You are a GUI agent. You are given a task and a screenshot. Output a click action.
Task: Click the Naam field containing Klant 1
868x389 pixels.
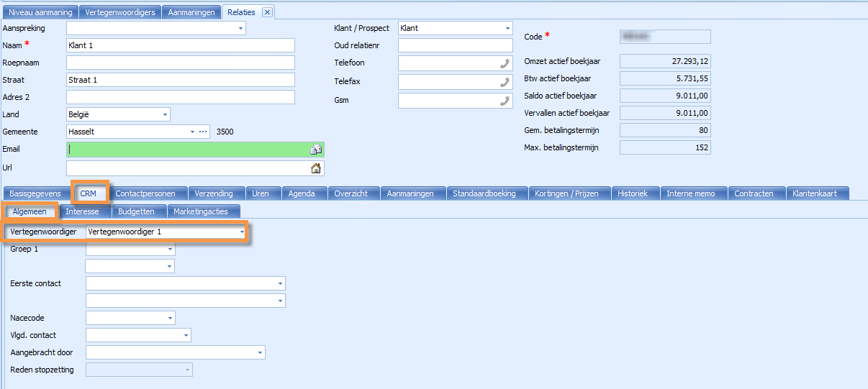click(x=181, y=45)
